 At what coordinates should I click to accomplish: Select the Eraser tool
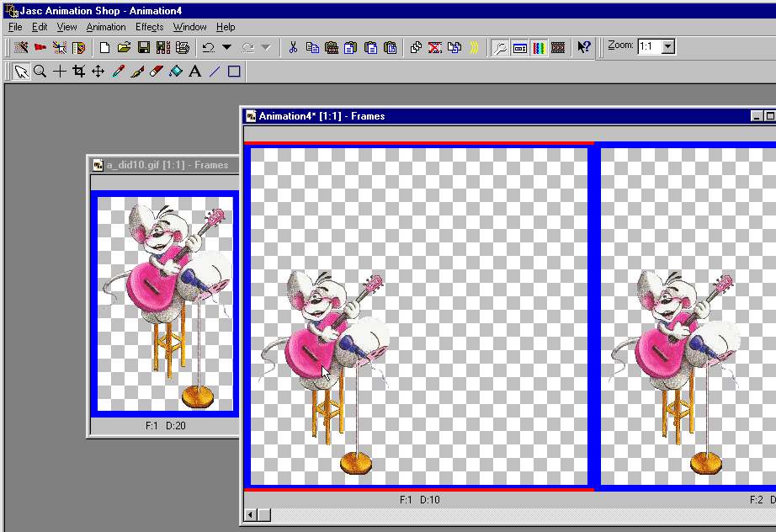click(157, 72)
